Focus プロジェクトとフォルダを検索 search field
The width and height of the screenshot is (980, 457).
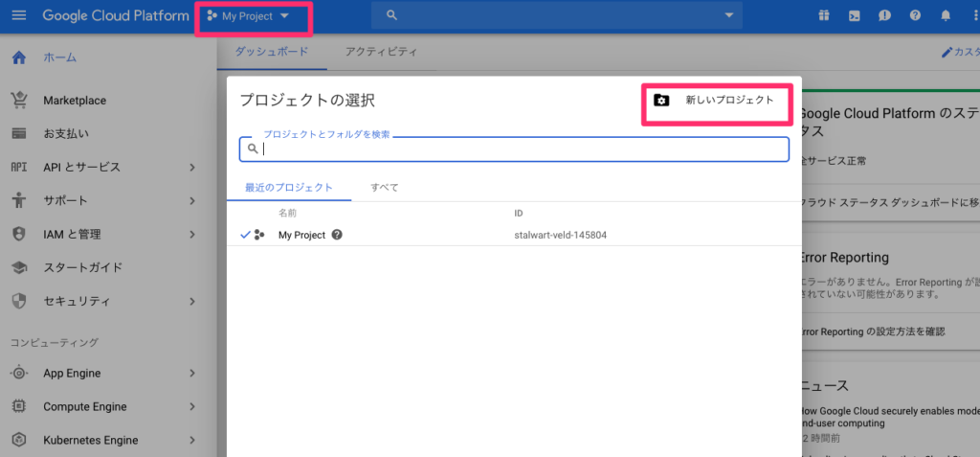[514, 149]
